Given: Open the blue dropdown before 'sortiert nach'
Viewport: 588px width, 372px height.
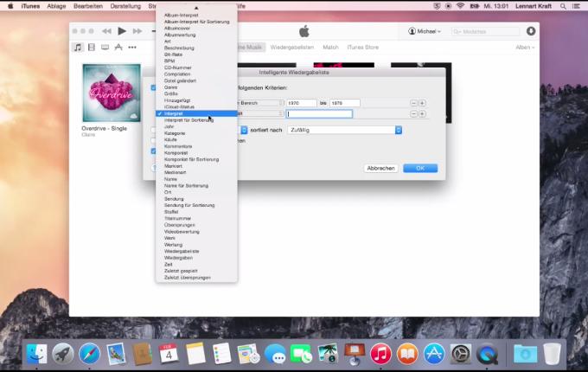Looking at the screenshot, I should point(244,130).
